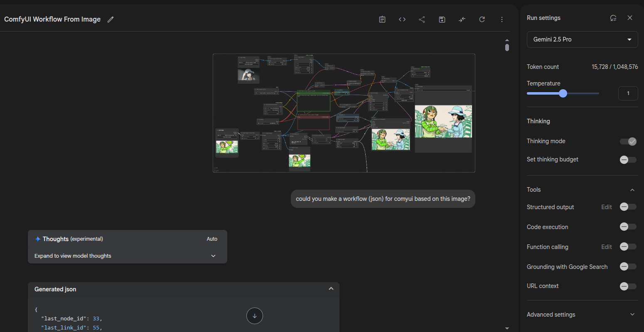Collapse the Tools section chevron
The width and height of the screenshot is (644, 332).
tap(632, 190)
